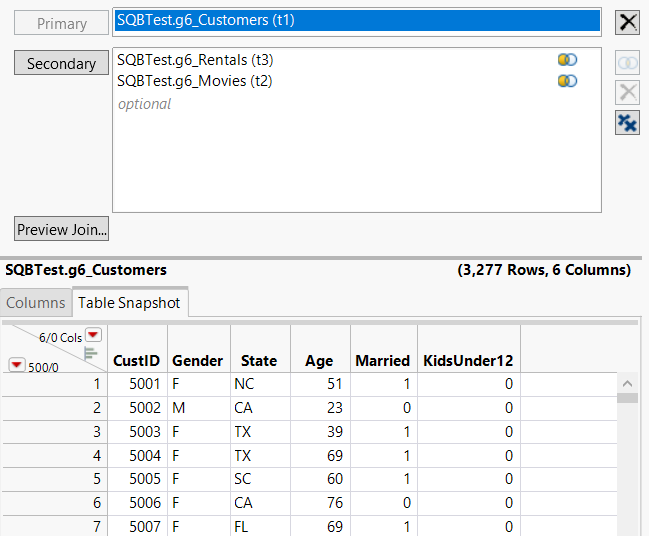
Task: Click the join icon beside SQBTest.g6_Rentals
Action: click(x=567, y=60)
